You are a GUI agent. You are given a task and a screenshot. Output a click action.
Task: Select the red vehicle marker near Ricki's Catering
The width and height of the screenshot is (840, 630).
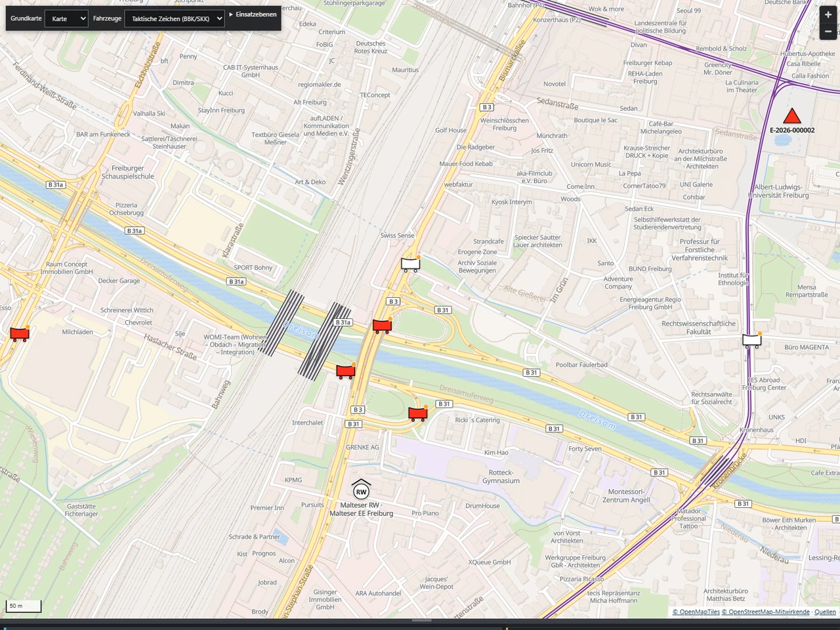click(417, 413)
